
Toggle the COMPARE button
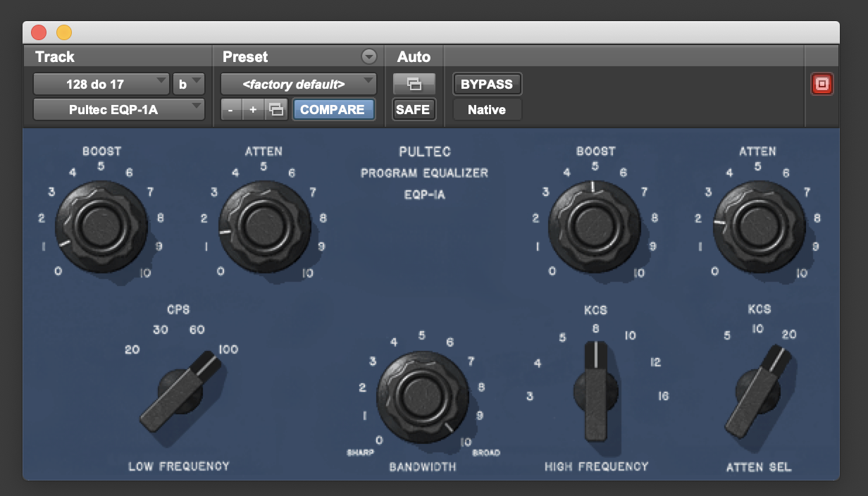click(x=333, y=110)
